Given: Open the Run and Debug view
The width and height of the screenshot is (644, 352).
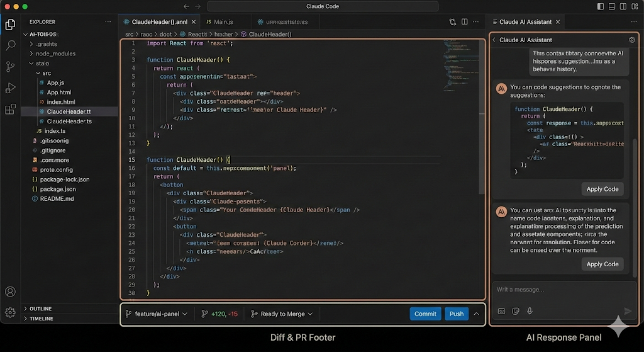Looking at the screenshot, I should click(x=10, y=88).
